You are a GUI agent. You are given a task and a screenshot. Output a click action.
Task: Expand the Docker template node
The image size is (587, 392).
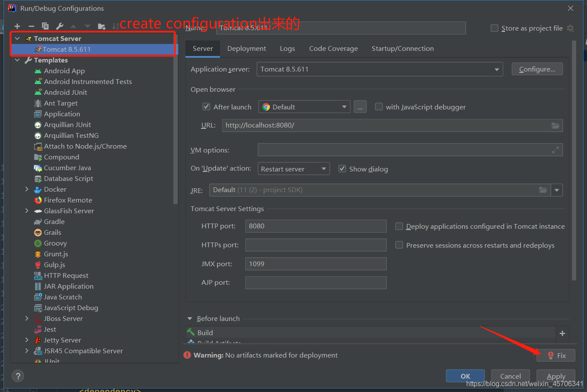[x=27, y=189]
